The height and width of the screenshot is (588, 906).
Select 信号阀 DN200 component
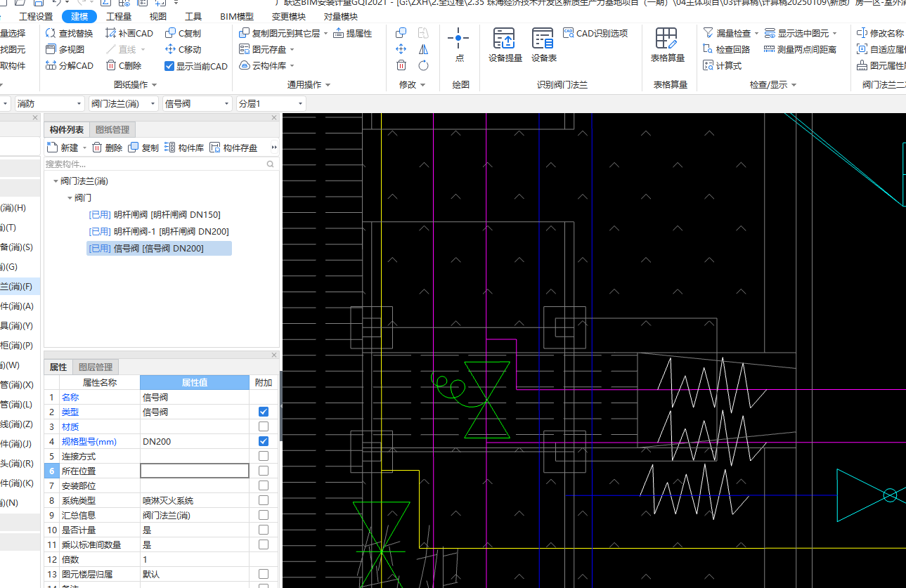pos(159,248)
